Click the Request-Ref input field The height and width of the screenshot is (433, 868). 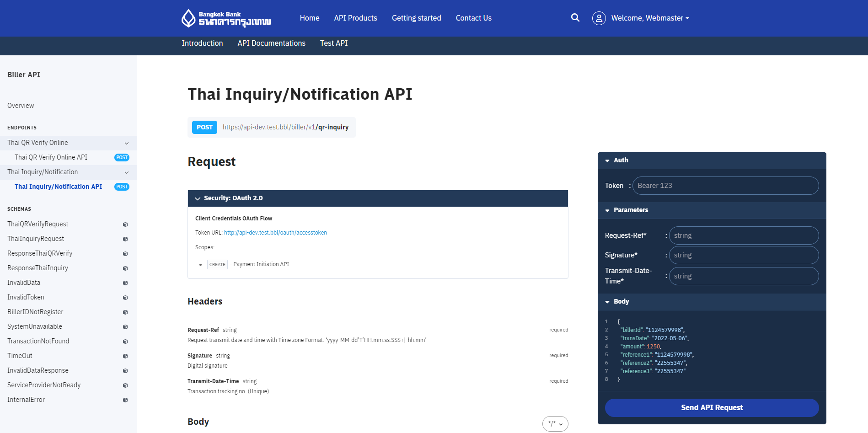[x=744, y=235]
